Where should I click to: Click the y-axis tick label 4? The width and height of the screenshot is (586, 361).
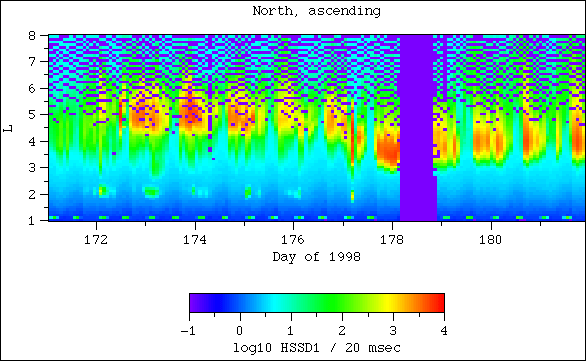tap(32, 142)
